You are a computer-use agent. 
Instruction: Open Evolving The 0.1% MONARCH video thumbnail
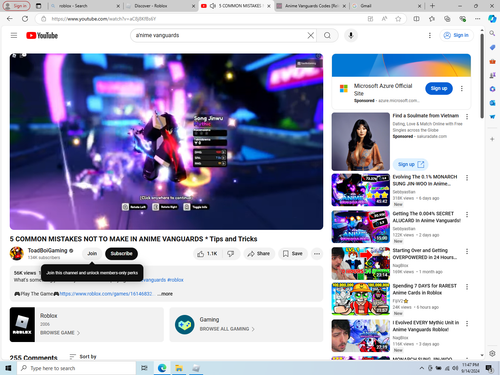pos(361,190)
